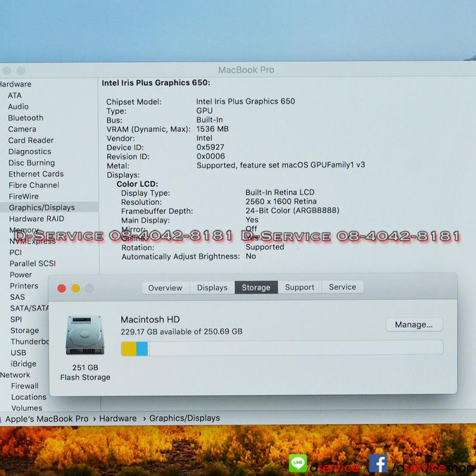Open iBridge in the sidebar
The height and width of the screenshot is (476, 476).
(24, 364)
